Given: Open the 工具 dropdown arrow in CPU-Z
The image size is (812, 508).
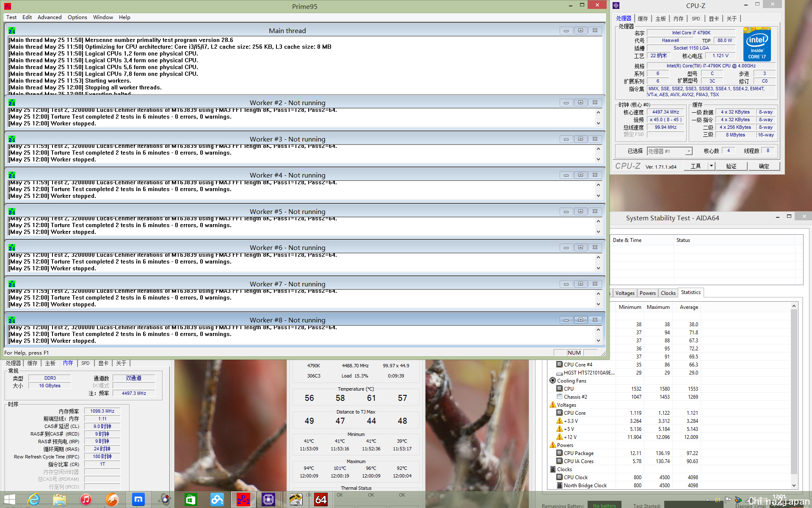Looking at the screenshot, I should (711, 166).
